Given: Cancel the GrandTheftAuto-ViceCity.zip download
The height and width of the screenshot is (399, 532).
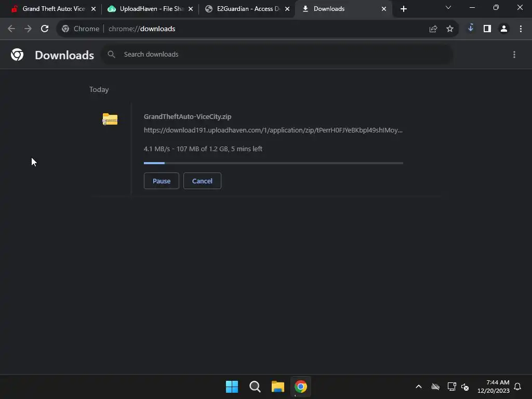Looking at the screenshot, I should click(202, 181).
